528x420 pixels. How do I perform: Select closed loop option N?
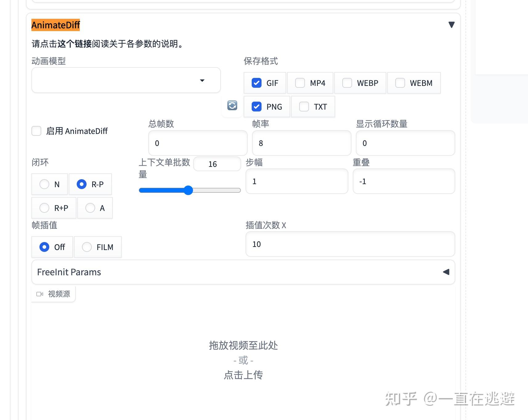44,184
